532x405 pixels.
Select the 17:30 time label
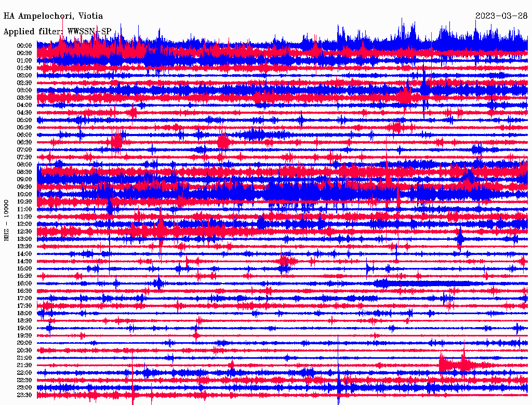tap(24, 306)
